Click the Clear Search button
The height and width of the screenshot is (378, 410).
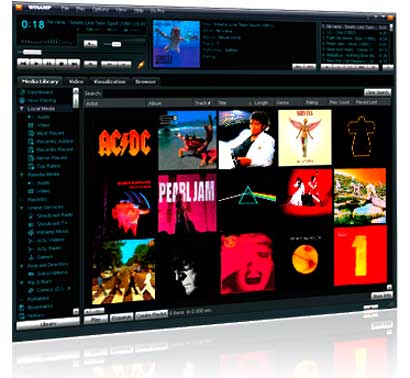[377, 93]
